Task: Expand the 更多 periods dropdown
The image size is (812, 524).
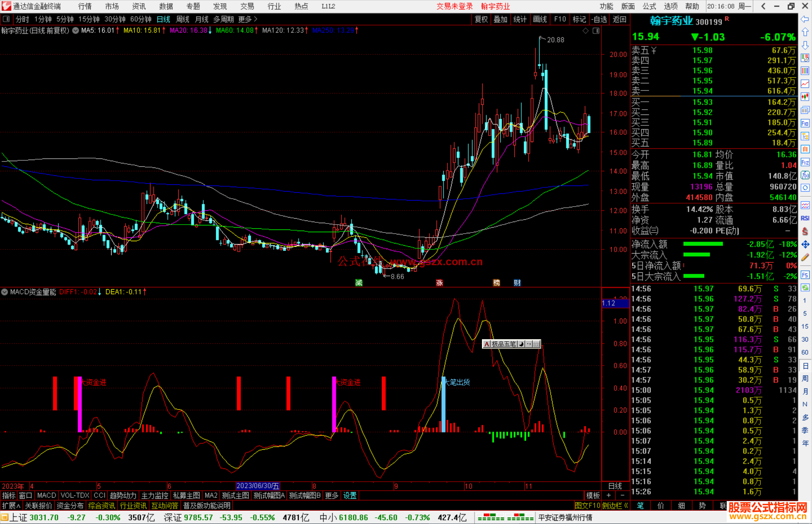Action: (x=247, y=19)
